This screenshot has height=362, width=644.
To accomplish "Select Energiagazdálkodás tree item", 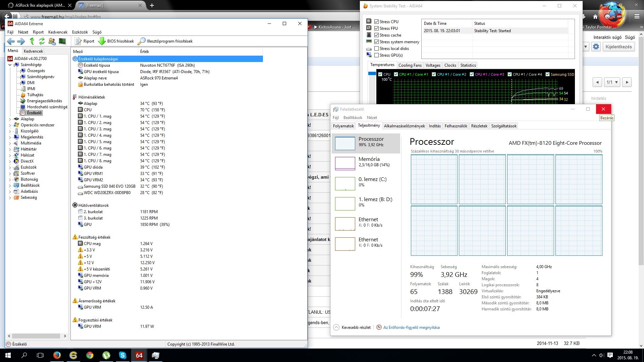I will tap(44, 101).
